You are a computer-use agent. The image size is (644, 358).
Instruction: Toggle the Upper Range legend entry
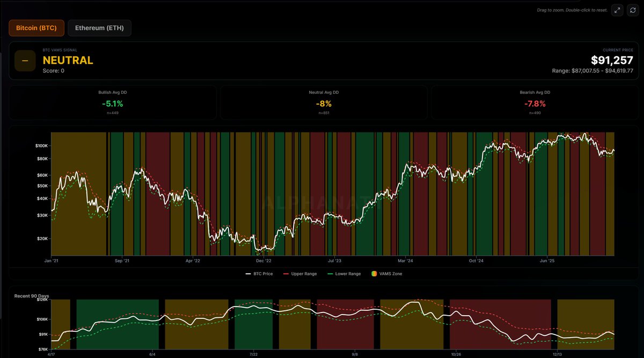[300, 274]
